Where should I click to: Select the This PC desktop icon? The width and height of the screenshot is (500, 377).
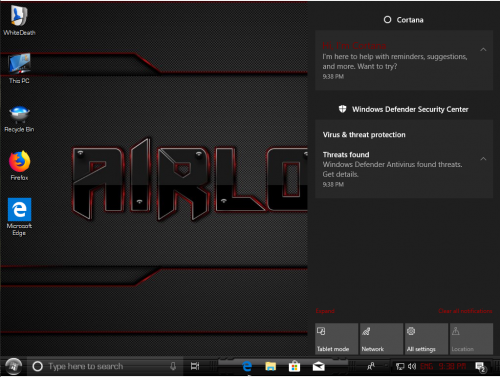tap(19, 68)
